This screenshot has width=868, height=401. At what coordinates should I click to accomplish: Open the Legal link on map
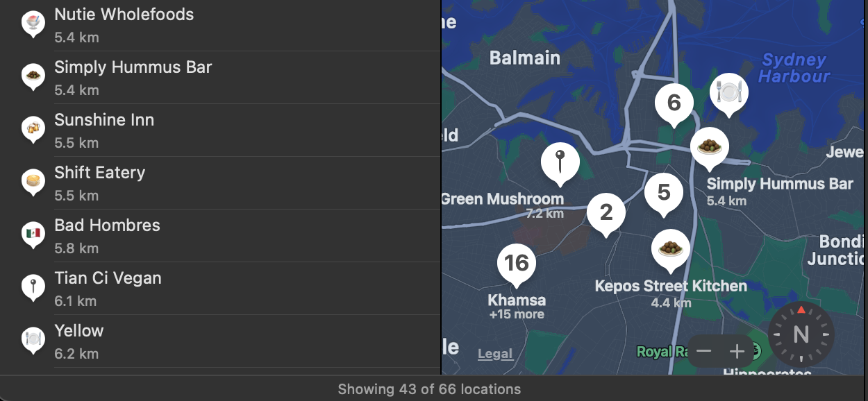tap(495, 354)
